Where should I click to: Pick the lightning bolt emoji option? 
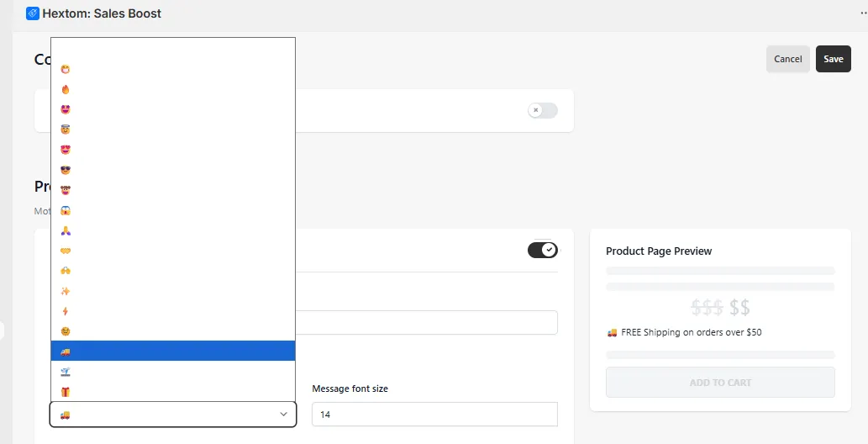point(173,311)
